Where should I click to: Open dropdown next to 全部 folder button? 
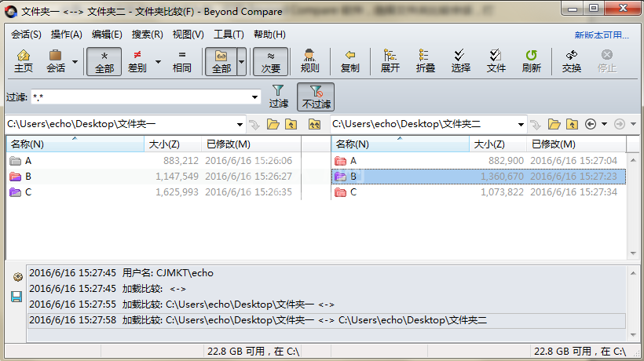(x=242, y=61)
